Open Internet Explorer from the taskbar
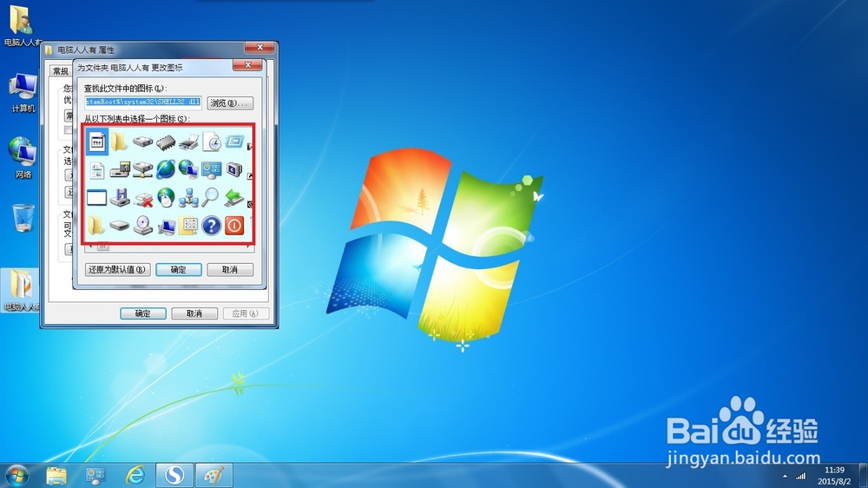The width and height of the screenshot is (868, 488). pos(135,475)
